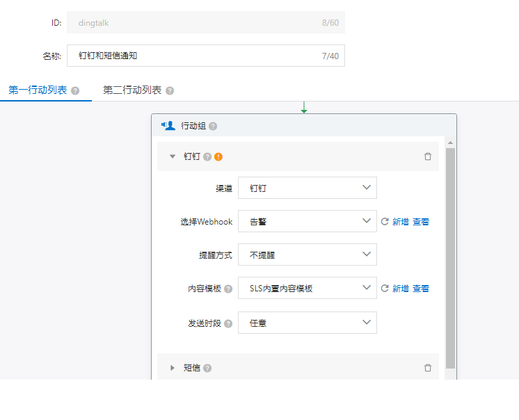Viewport: 519px width, 420px height.
Task: Select the 第一行动列表 tab
Action: point(38,90)
